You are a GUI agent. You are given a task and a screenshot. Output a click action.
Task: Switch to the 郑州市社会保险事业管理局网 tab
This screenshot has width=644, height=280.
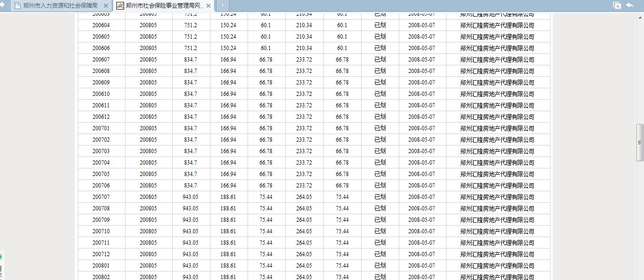pos(164,6)
